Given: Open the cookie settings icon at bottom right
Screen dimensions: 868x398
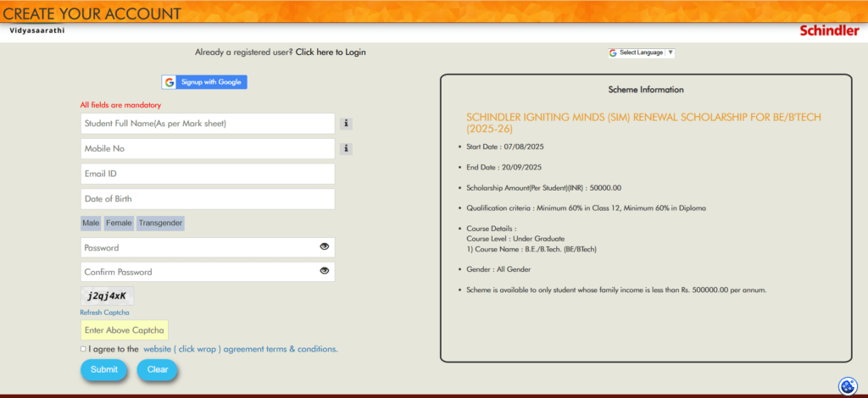Looking at the screenshot, I should coord(848,386).
